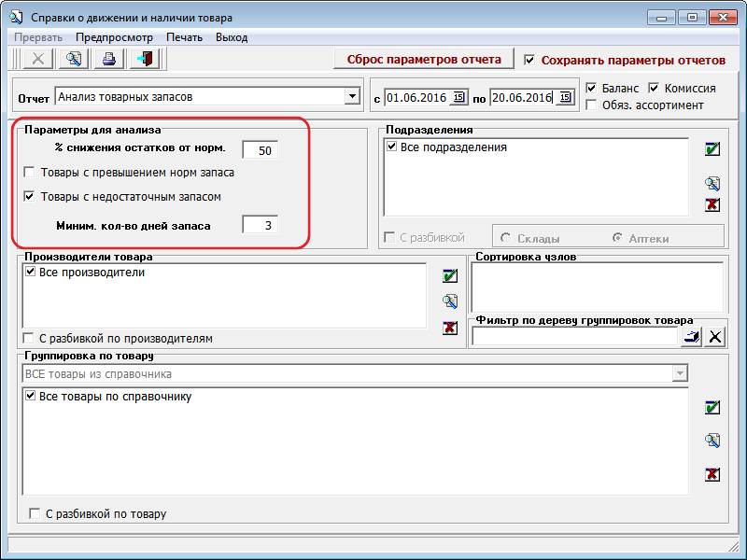
Task: Enable Товары с превышением норм запаса
Action: (x=30, y=173)
